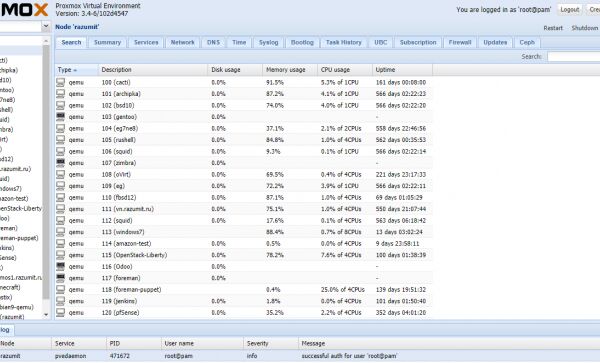Screen dimensions: 600x363
Task: Select tree item OpenStack-Liberty in sidebar
Action: (x=21, y=208)
